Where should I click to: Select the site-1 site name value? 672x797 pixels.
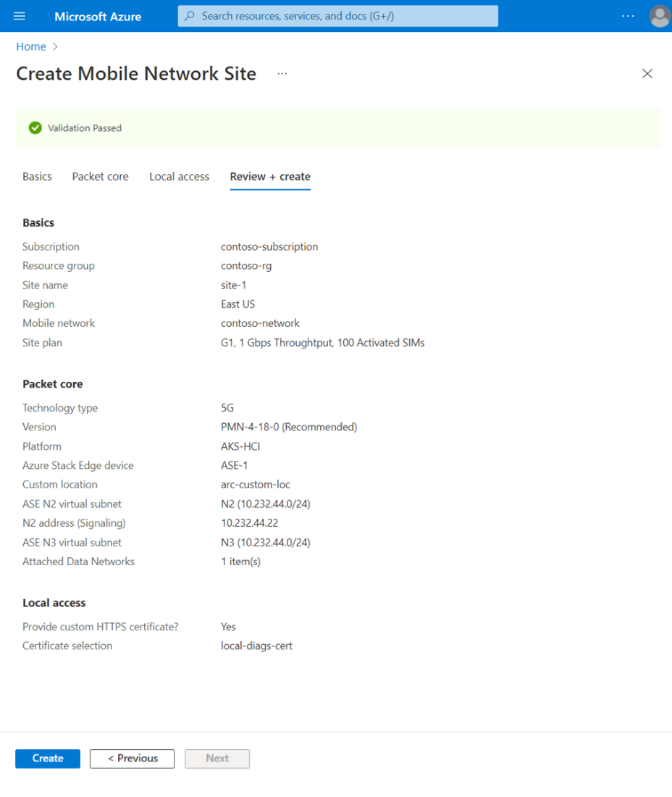[x=233, y=285]
